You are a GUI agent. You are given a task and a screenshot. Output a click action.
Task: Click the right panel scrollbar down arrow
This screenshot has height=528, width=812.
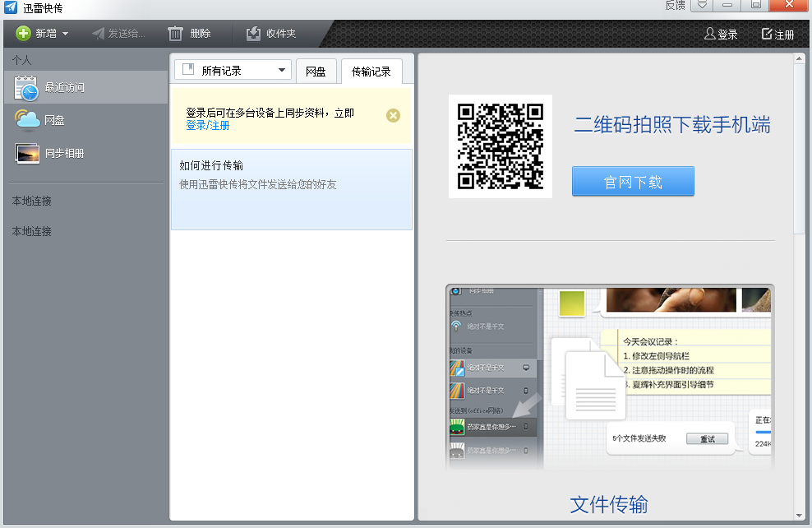click(x=800, y=516)
